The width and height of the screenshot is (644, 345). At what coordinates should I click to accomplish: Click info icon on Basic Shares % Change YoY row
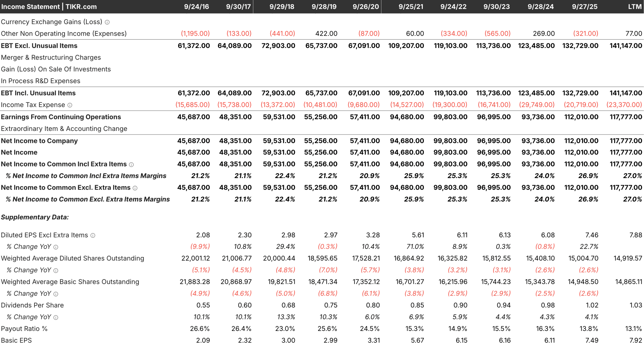[x=56, y=293]
